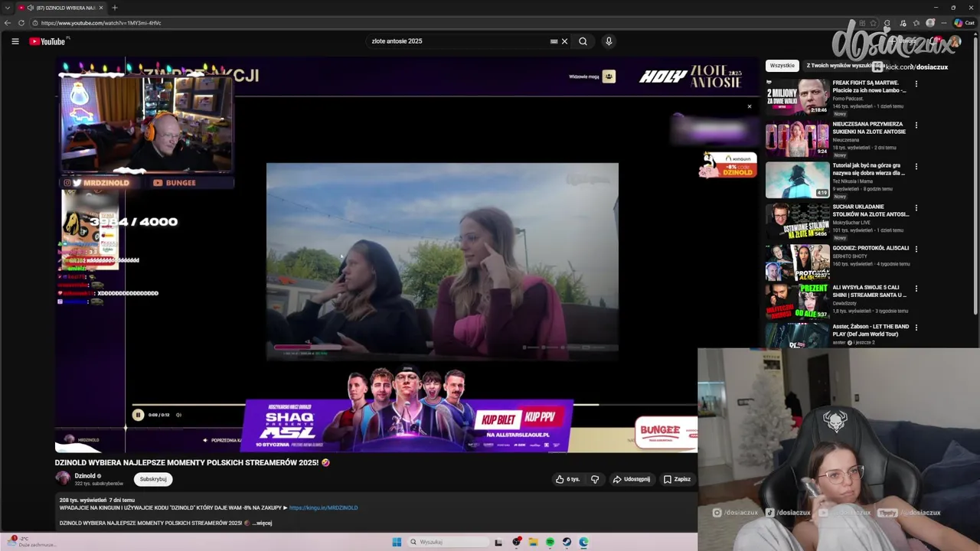
Task: Pause the video with the play/pause control
Action: pyautogui.click(x=138, y=415)
